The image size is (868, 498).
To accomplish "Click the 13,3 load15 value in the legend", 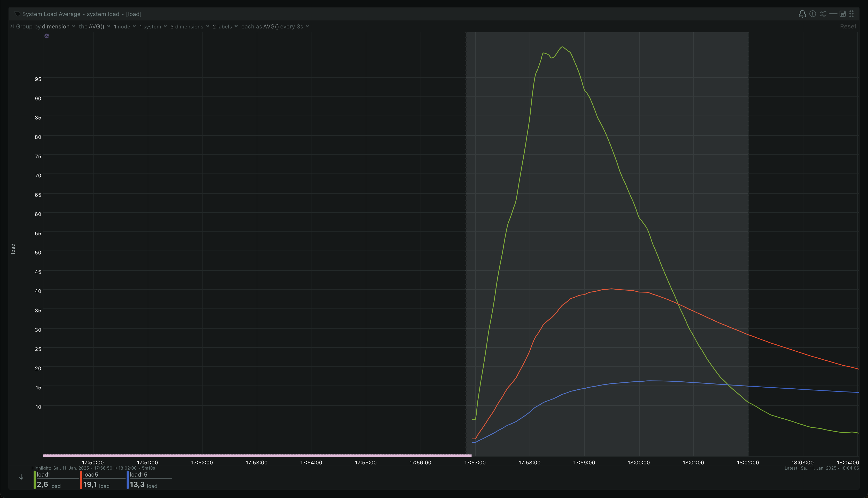I will [137, 484].
